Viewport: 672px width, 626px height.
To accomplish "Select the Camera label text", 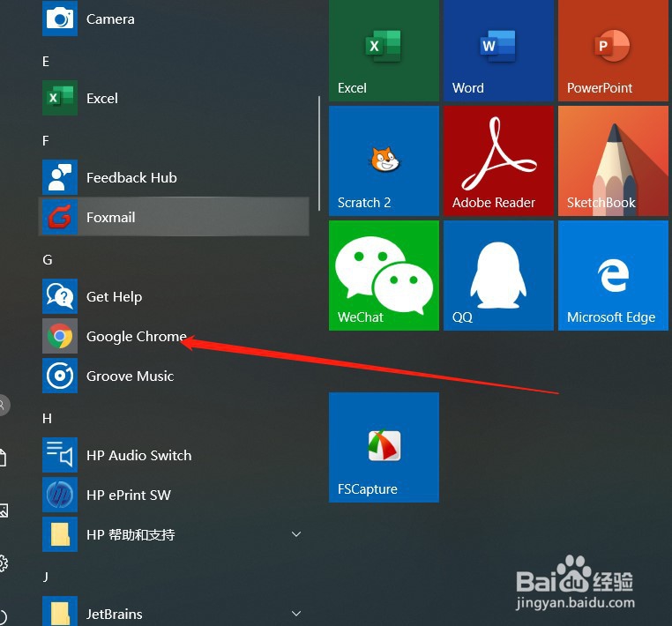I will coord(110,19).
